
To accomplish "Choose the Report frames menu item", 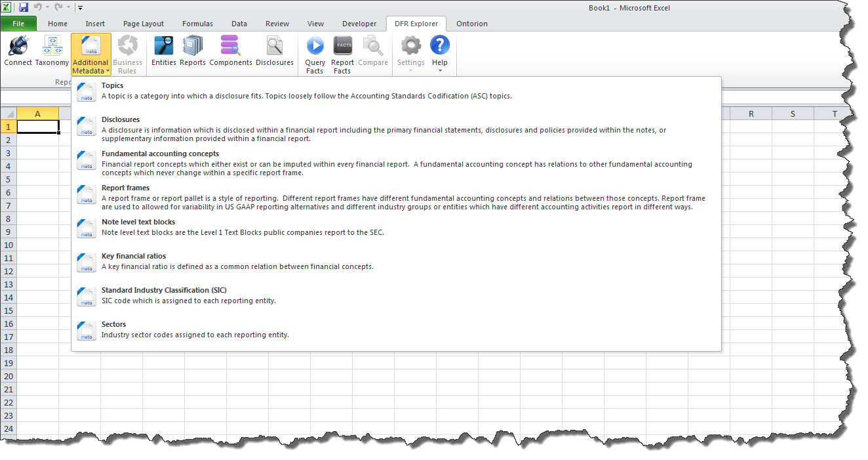I will click(396, 198).
